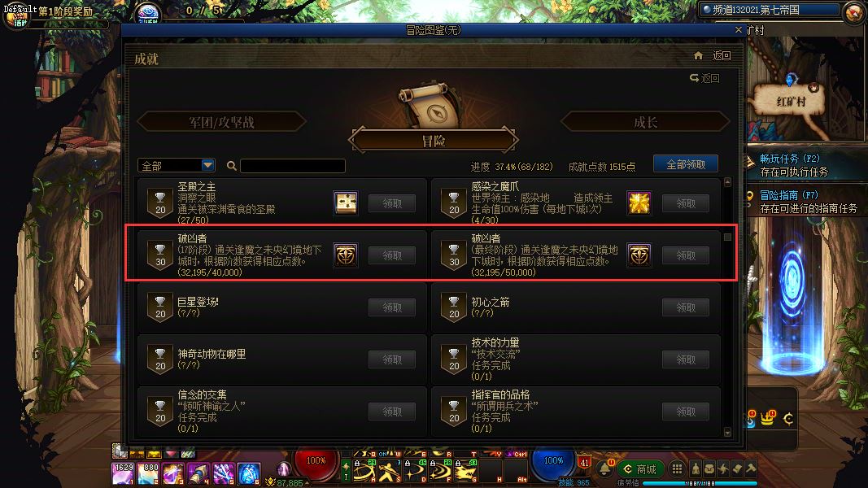This screenshot has width=868, height=488.
Task: Click the 圣殿之主 reward item icon
Action: tap(346, 203)
